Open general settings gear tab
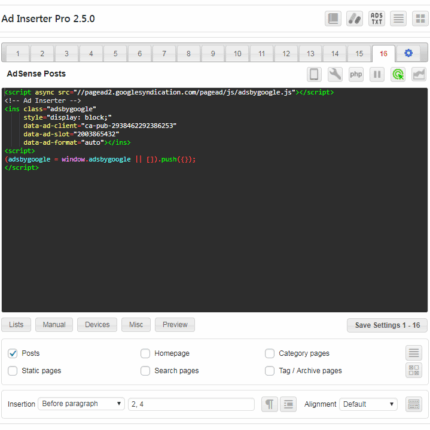The width and height of the screenshot is (430, 430). click(x=408, y=53)
